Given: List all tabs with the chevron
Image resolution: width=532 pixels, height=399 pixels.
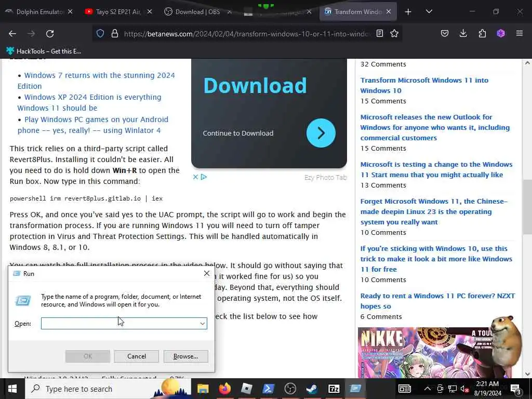Looking at the screenshot, I should (x=429, y=11).
